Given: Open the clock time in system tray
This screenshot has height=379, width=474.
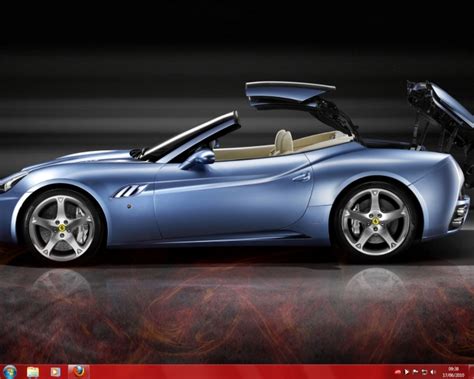Looking at the screenshot, I should click(x=453, y=369).
